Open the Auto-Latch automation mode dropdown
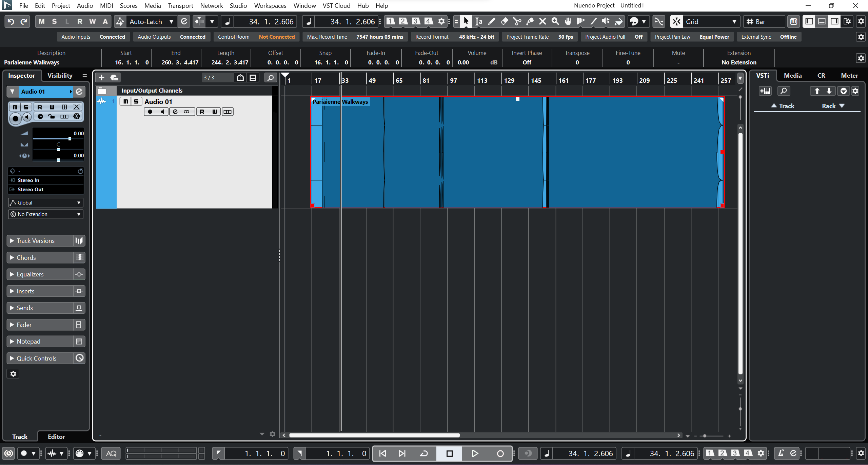Viewport: 868px width, 465px height. [171, 22]
